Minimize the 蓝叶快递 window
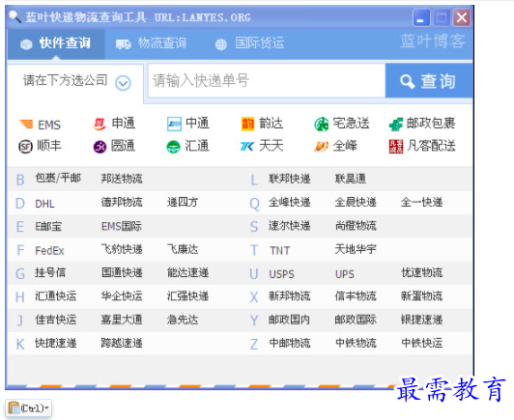 pyautogui.click(x=421, y=17)
